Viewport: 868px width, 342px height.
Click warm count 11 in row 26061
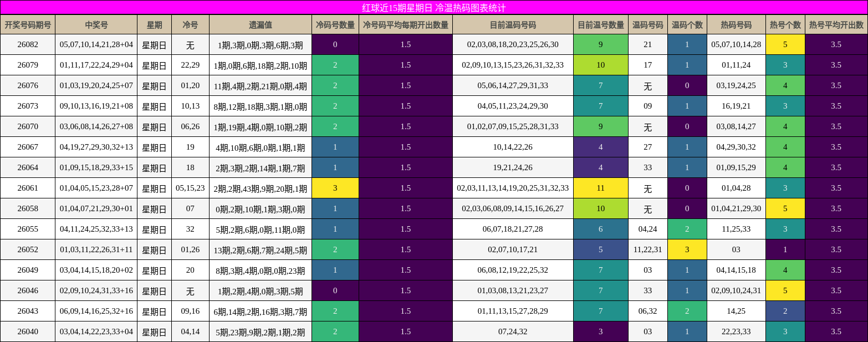[601, 188]
